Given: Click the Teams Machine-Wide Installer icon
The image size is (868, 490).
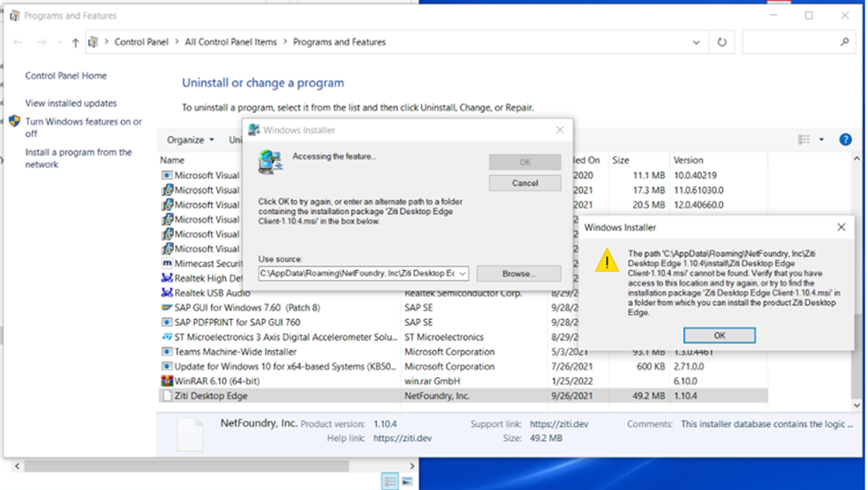Looking at the screenshot, I should (166, 352).
